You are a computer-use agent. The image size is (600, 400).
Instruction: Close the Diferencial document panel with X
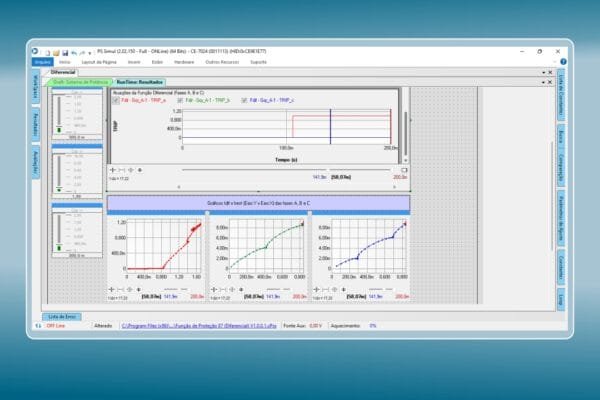[550, 73]
